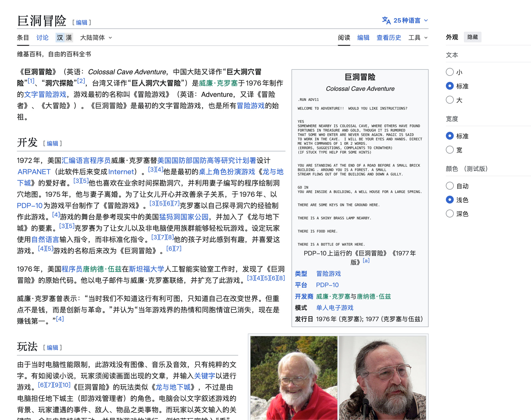531x420 pixels.
Task: Click the 编辑 tab next to 阅读
Action: 363,38
